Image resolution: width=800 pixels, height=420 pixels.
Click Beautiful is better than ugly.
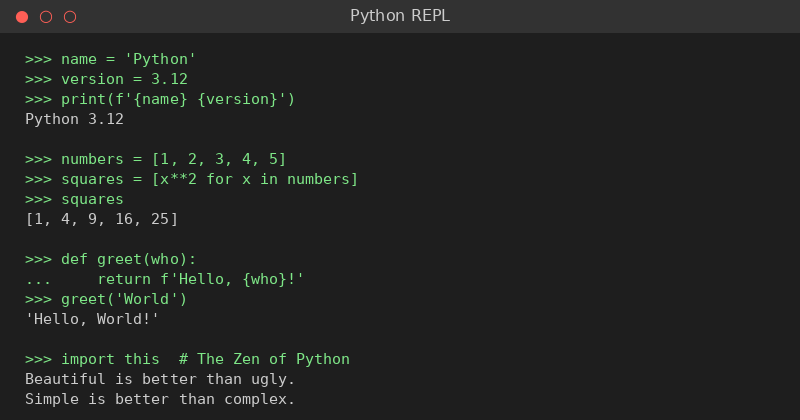160,379
